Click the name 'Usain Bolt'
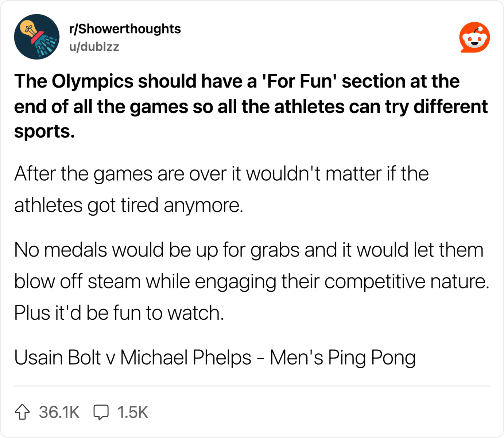 pos(58,357)
